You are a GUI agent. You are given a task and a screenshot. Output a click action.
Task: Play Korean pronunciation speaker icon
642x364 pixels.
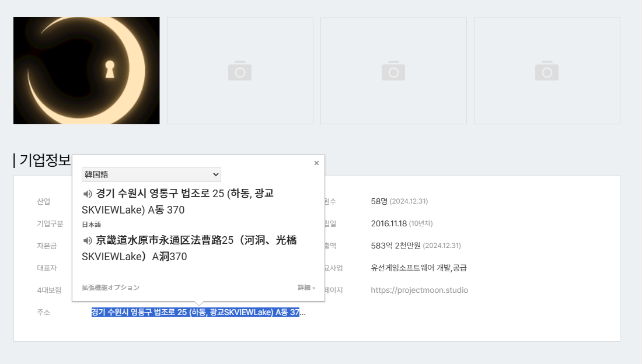(87, 194)
